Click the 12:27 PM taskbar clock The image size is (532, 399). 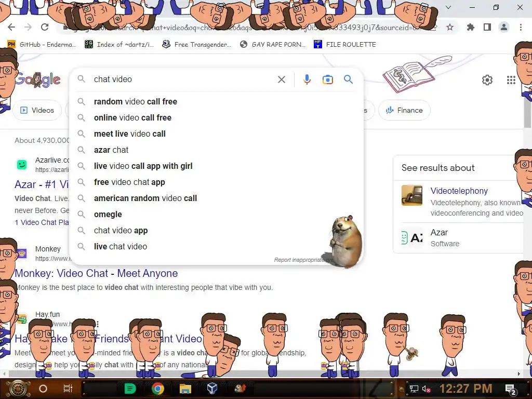point(466,389)
